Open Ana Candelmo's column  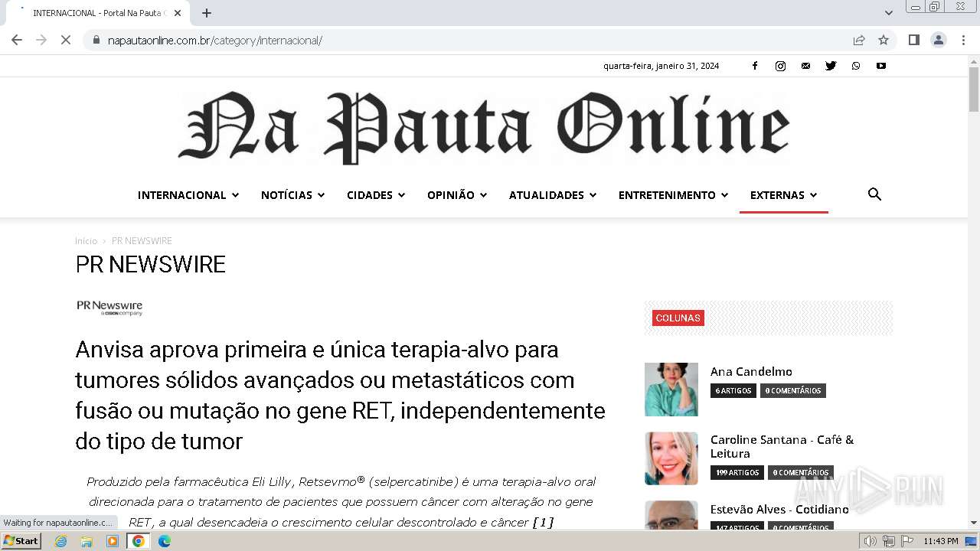pyautogui.click(x=751, y=371)
